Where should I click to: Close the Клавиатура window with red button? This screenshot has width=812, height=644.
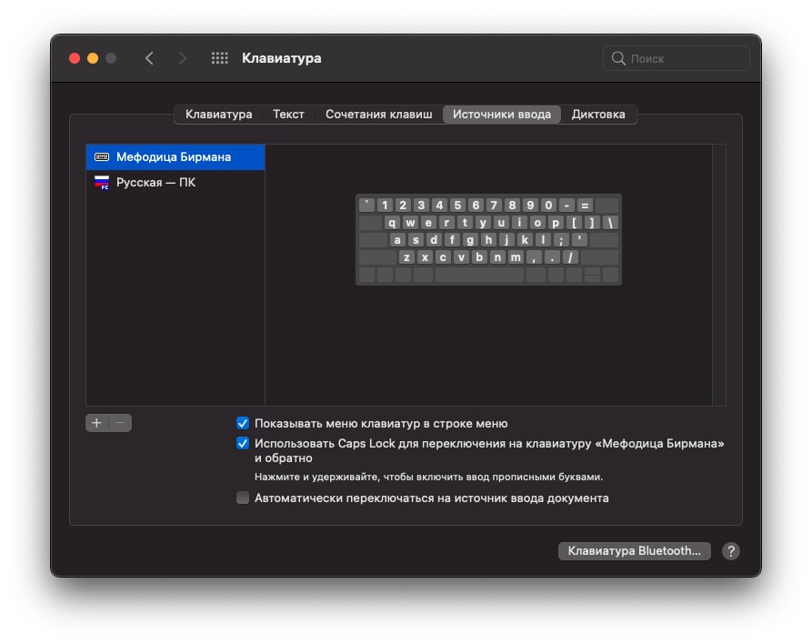coord(75,58)
